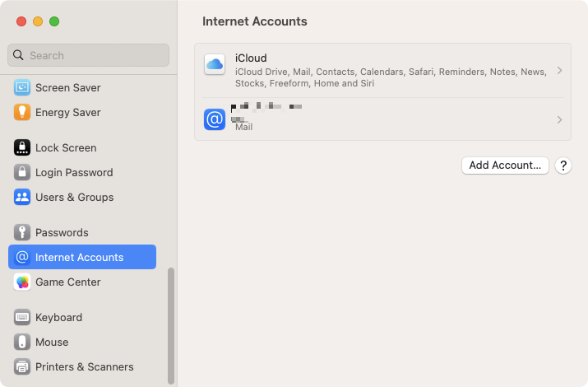
Task: Minimize window with the yellow button
Action: (x=38, y=21)
